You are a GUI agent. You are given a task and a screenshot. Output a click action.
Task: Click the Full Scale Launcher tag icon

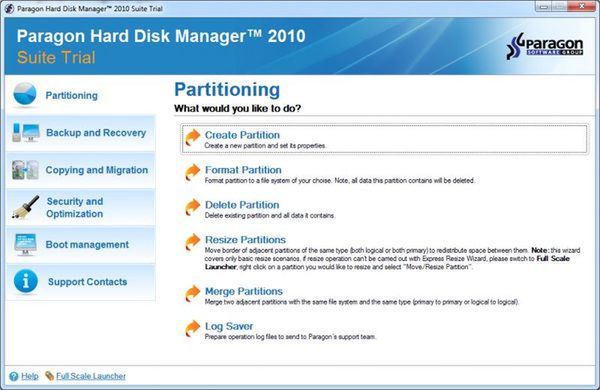[x=49, y=376]
